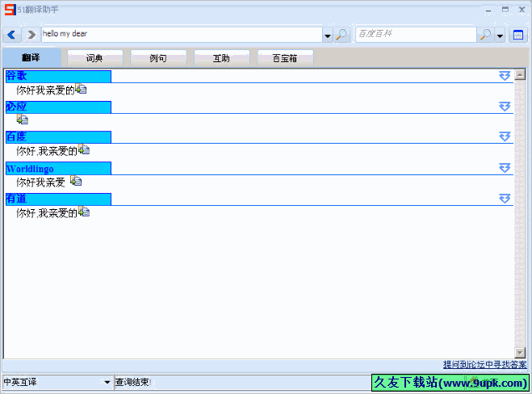The image size is (532, 394).
Task: Click the Worldlingo section header
Action: coord(58,168)
